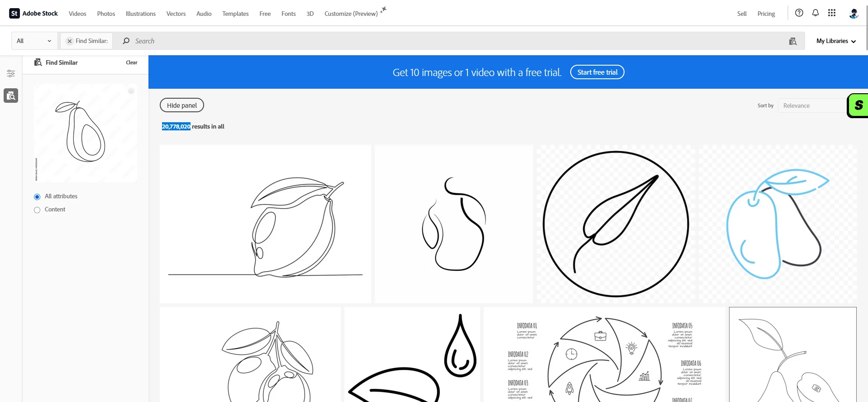
Task: Open the Fonts menu
Action: [289, 14]
